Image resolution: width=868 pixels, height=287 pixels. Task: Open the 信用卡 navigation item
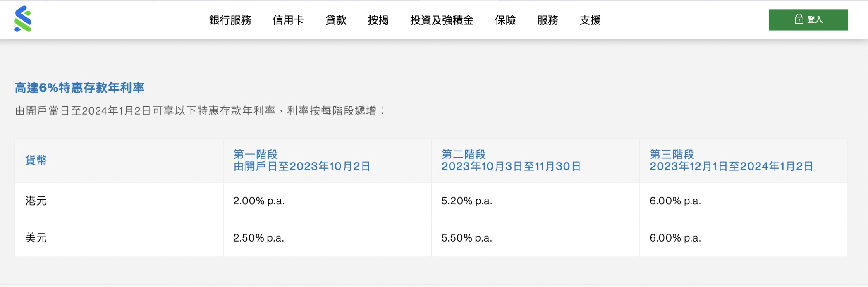[x=288, y=20]
